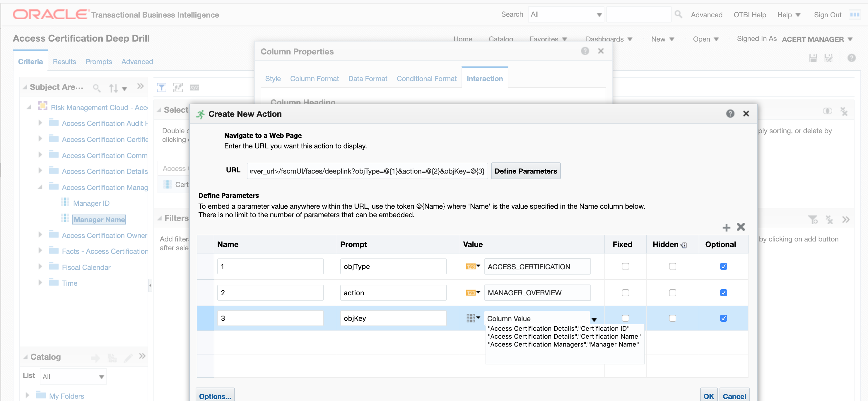
Task: Select "Certification ID" column value option
Action: 559,328
